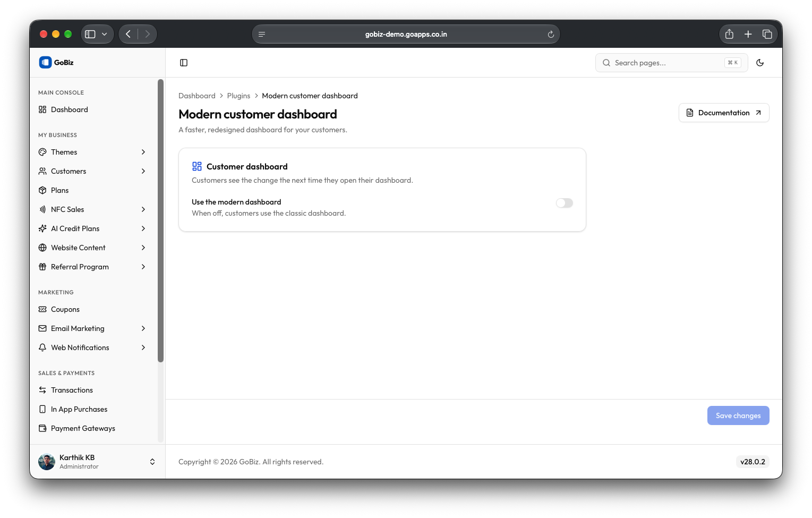Screen dimensions: 812x518
Task: Expand the Referral Program chevron
Action: [x=143, y=267]
